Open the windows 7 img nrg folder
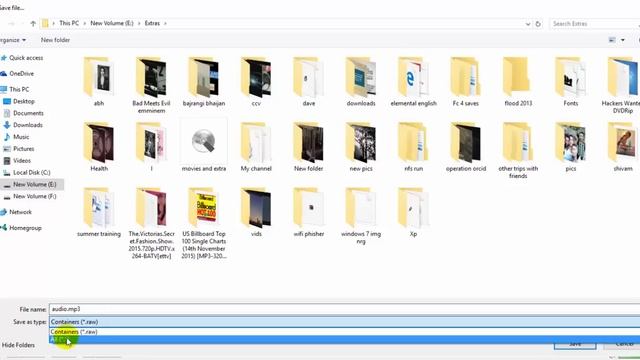The width and height of the screenshot is (640, 360). pyautogui.click(x=361, y=216)
